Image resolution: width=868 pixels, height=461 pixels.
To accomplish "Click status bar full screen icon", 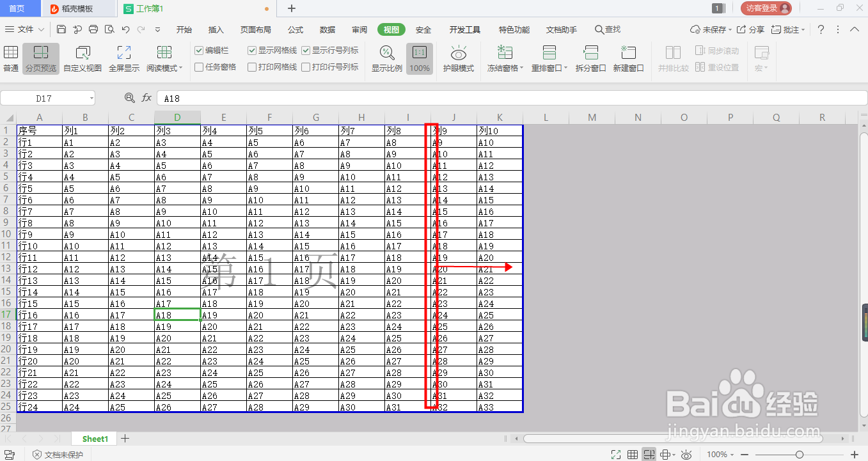I will click(616, 455).
